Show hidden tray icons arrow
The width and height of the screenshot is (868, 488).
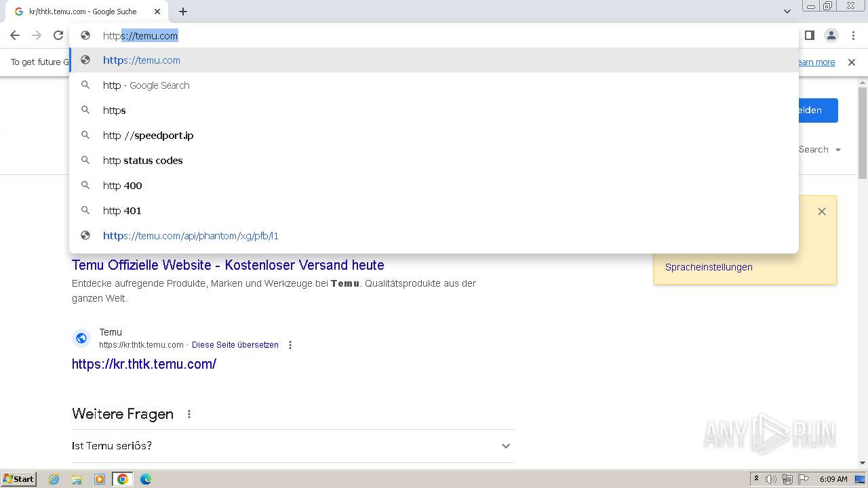[756, 479]
